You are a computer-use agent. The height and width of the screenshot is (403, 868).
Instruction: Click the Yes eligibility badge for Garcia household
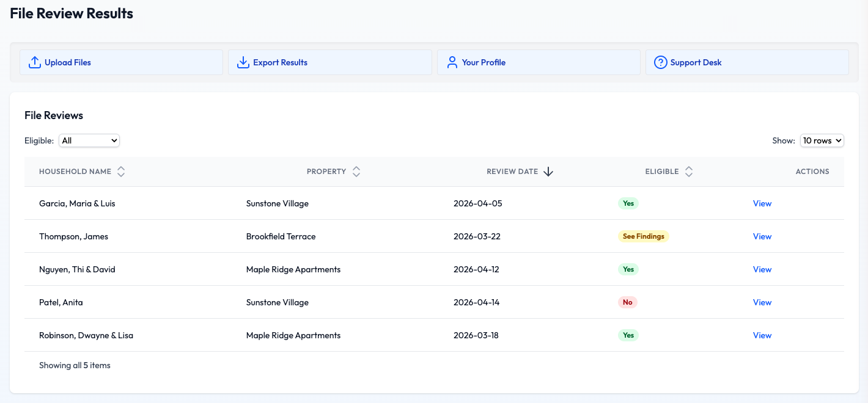(x=628, y=203)
